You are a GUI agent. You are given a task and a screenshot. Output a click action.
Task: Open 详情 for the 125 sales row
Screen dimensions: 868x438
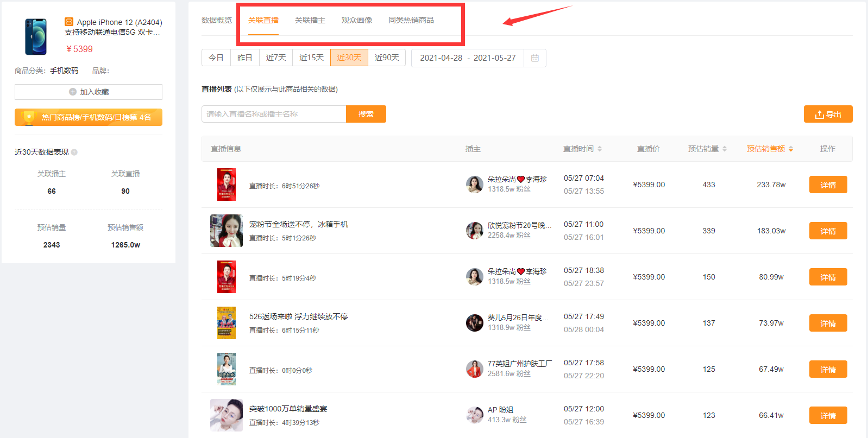[x=828, y=369]
